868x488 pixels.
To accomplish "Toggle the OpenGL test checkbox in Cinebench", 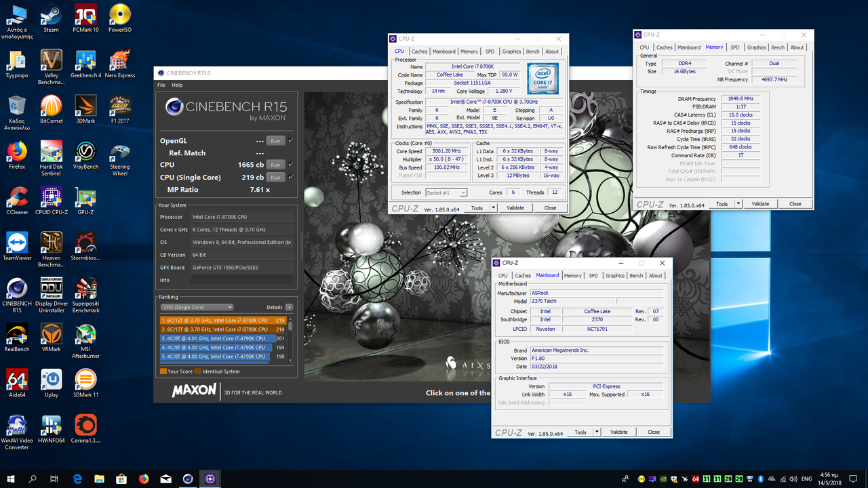I will 291,140.
